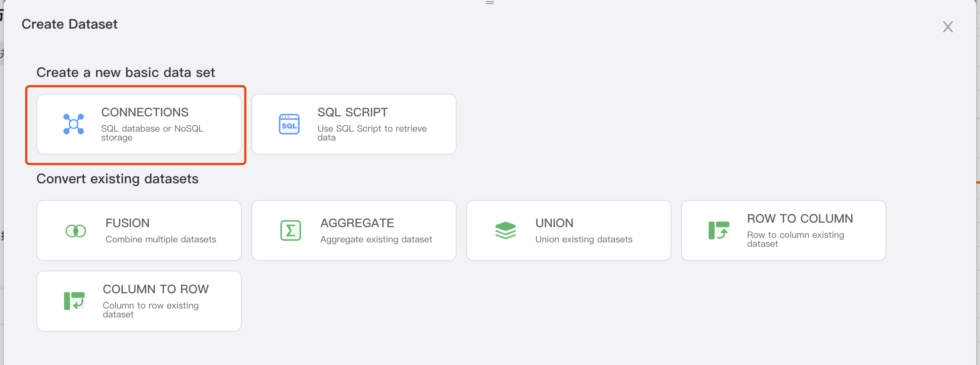980x365 pixels.
Task: Choose ROW TO COLUMN title
Action: point(800,219)
